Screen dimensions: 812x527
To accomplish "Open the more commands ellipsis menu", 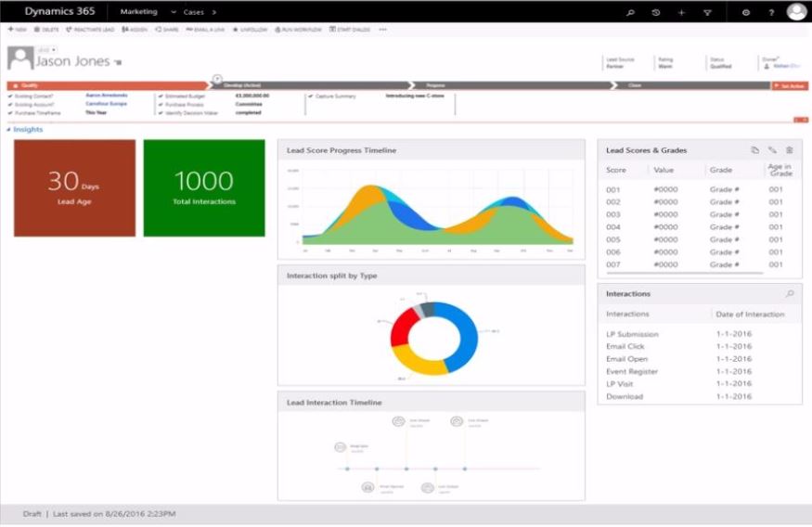I will pyautogui.click(x=383, y=30).
